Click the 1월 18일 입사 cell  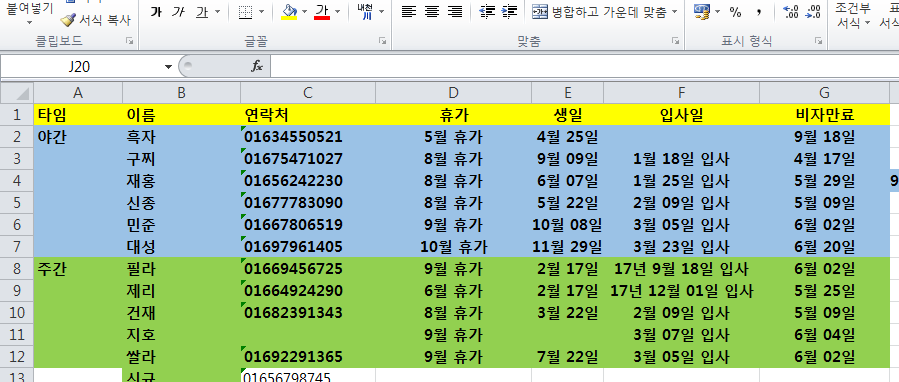[681, 159]
